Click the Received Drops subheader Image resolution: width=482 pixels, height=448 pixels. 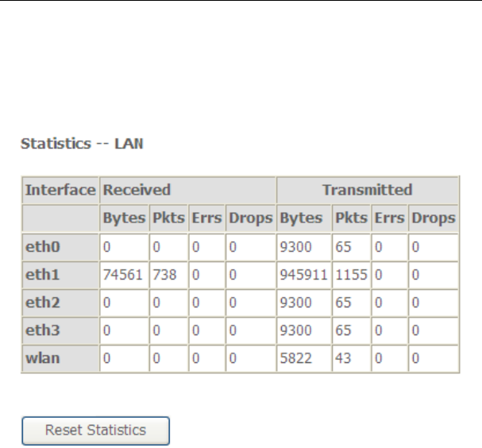251,218
